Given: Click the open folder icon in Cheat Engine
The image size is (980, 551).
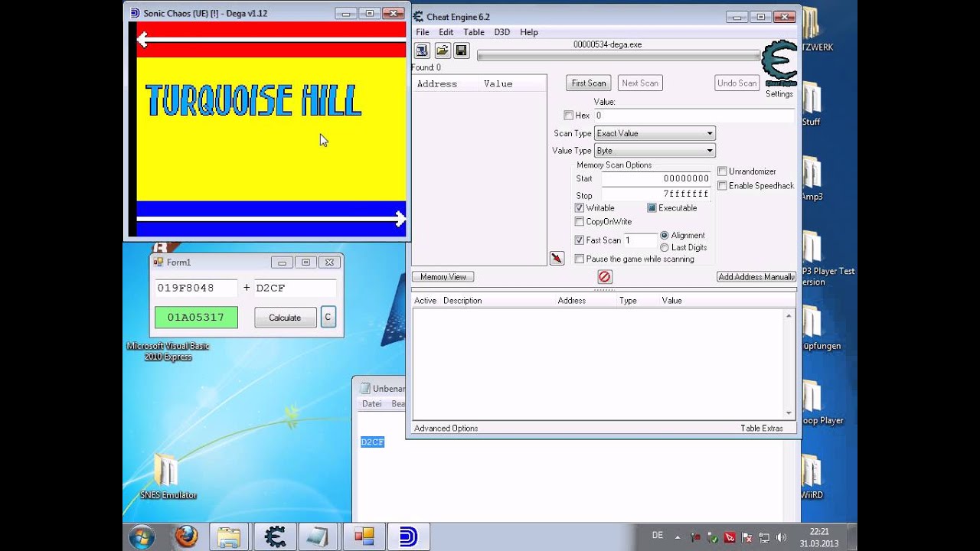Looking at the screenshot, I should pyautogui.click(x=442, y=51).
